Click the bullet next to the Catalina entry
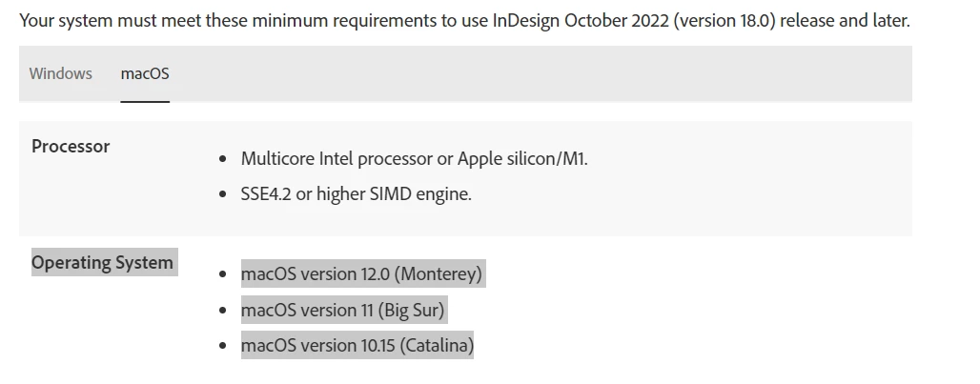The image size is (980, 384). [x=223, y=346]
